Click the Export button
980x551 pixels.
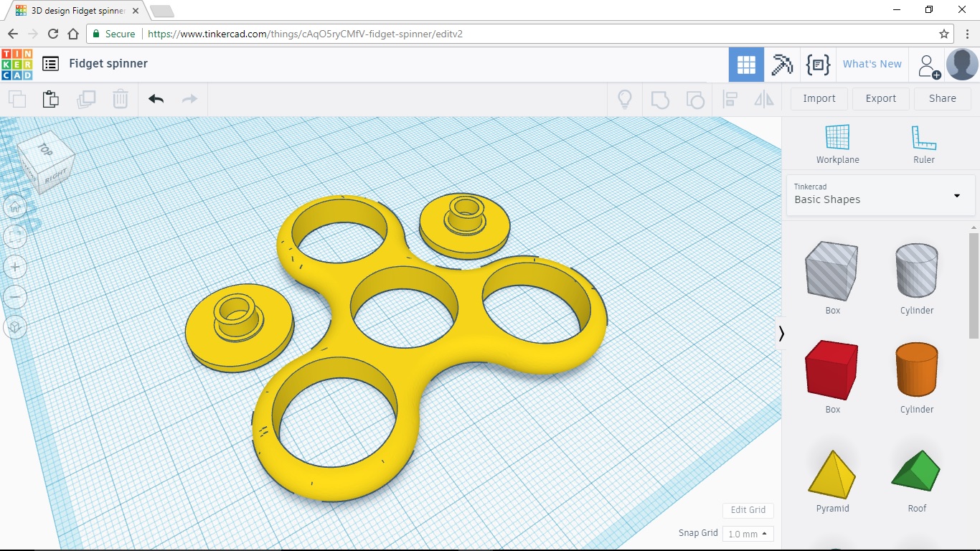(x=880, y=98)
